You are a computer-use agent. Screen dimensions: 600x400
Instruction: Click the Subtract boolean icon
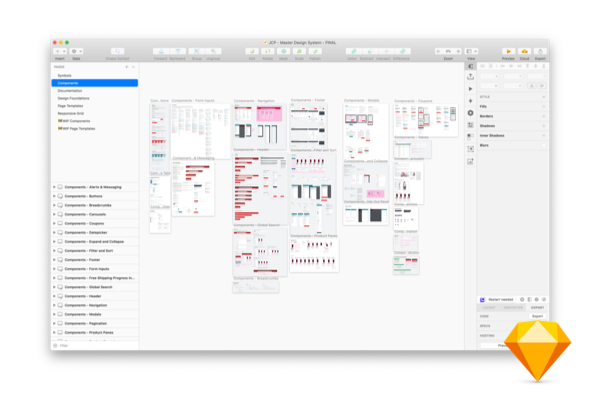[x=370, y=51]
